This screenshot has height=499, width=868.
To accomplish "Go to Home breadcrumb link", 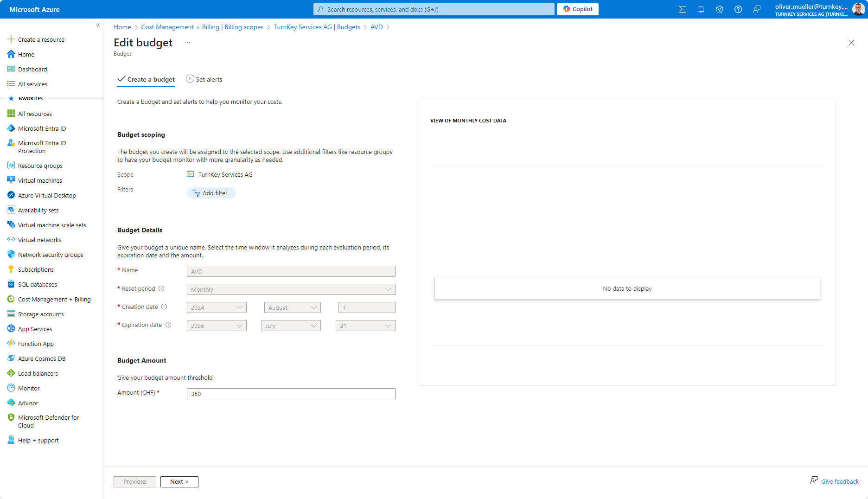I will [x=122, y=27].
